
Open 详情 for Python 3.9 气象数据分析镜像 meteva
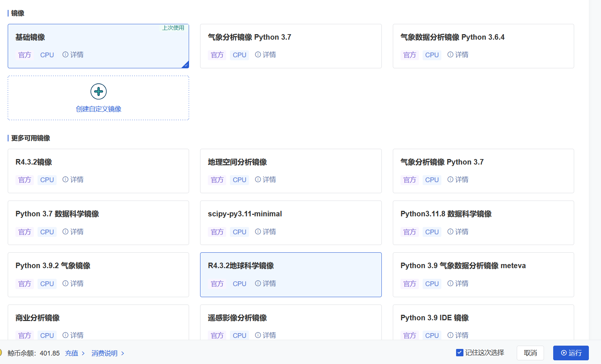coord(458,284)
